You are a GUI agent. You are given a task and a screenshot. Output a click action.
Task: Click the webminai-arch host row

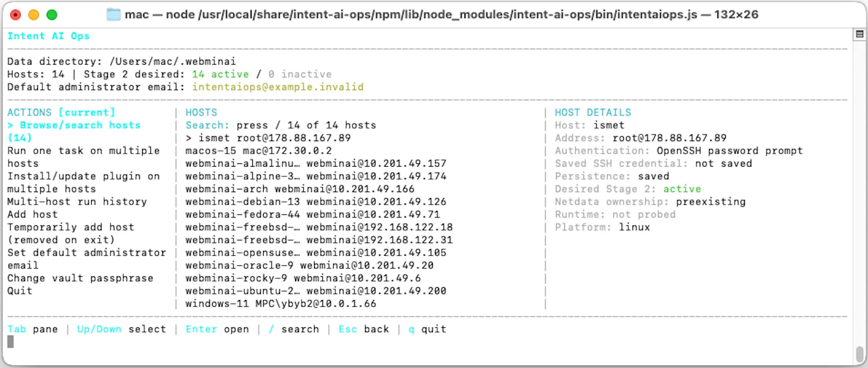300,189
